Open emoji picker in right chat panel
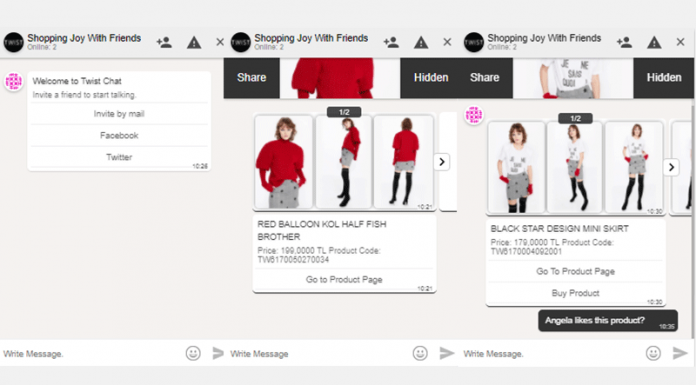Viewport: 696px width, 385px height. 653,353
